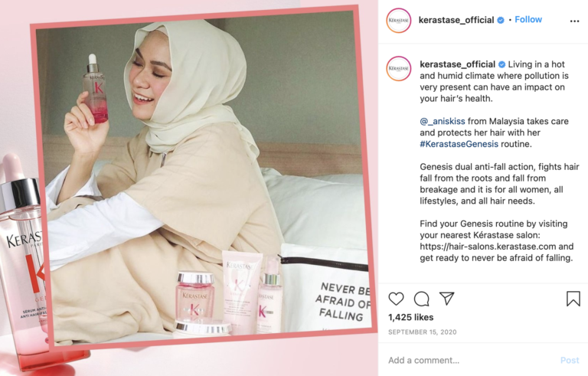Share post with paper plane icon
Viewport: 588px width, 376px height.
(446, 299)
